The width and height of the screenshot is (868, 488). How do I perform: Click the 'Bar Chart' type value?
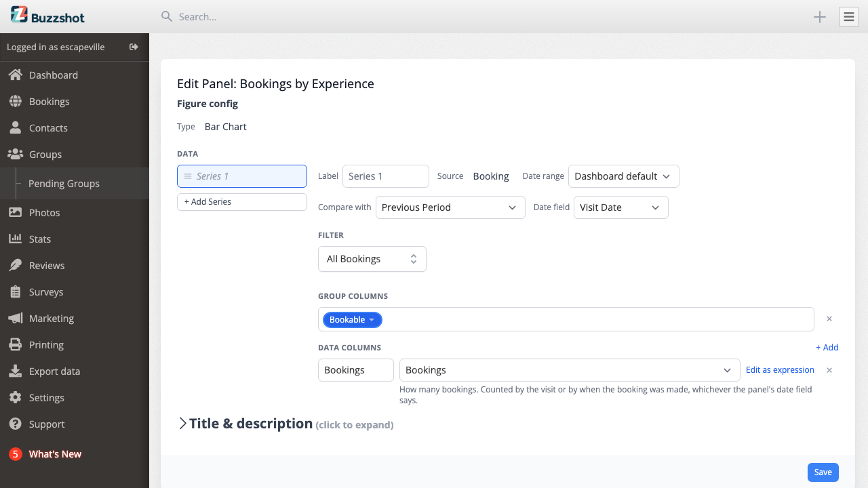pos(225,127)
